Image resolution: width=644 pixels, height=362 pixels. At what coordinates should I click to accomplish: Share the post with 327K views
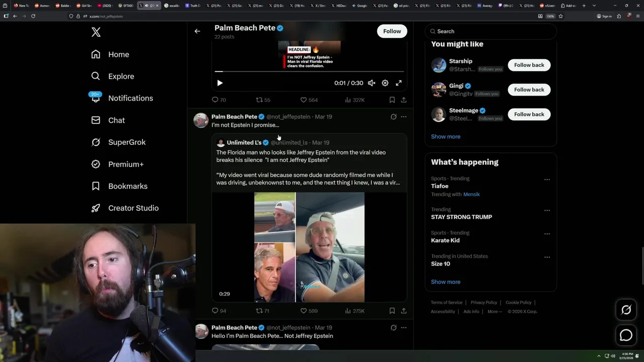click(x=404, y=100)
